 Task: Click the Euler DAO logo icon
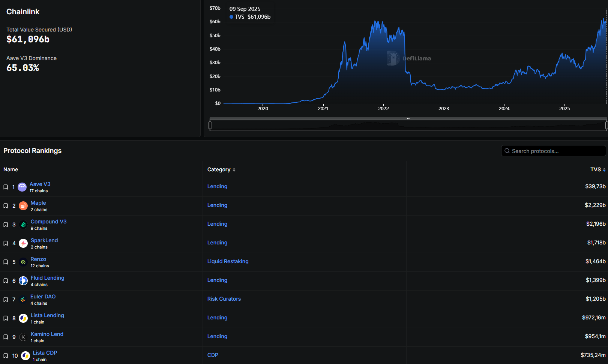pyautogui.click(x=23, y=300)
